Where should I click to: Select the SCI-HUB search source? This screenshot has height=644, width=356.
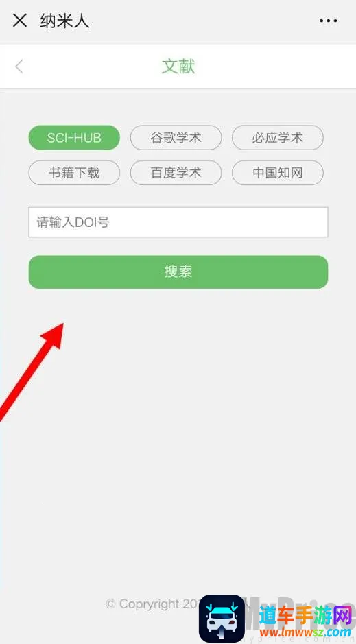click(x=74, y=138)
